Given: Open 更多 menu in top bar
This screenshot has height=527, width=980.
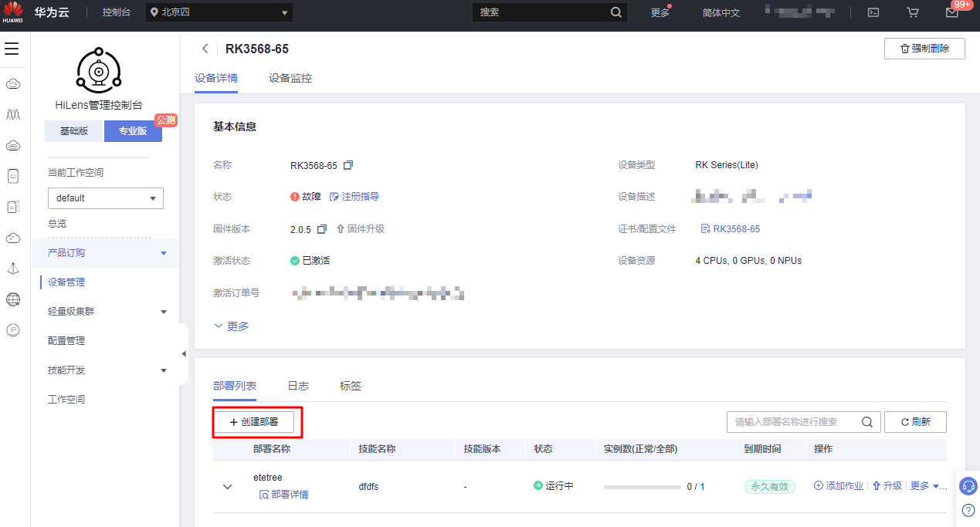Looking at the screenshot, I should (x=660, y=12).
